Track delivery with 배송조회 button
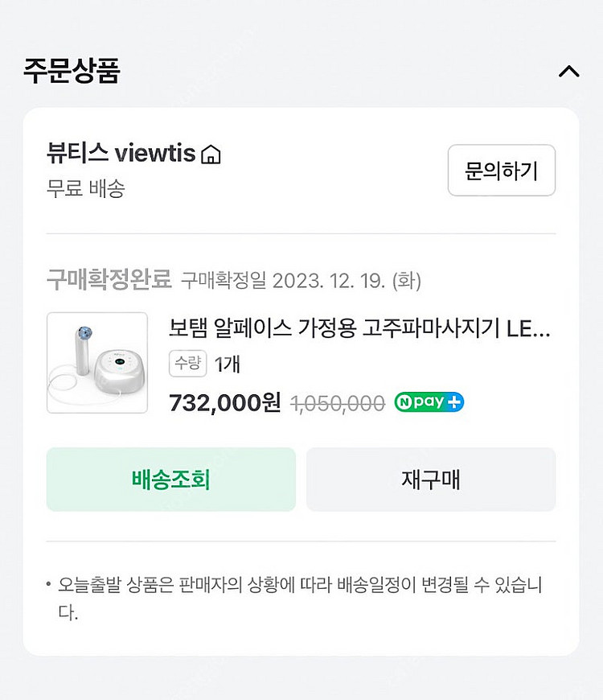Viewport: 603px width, 700px height. click(x=170, y=480)
